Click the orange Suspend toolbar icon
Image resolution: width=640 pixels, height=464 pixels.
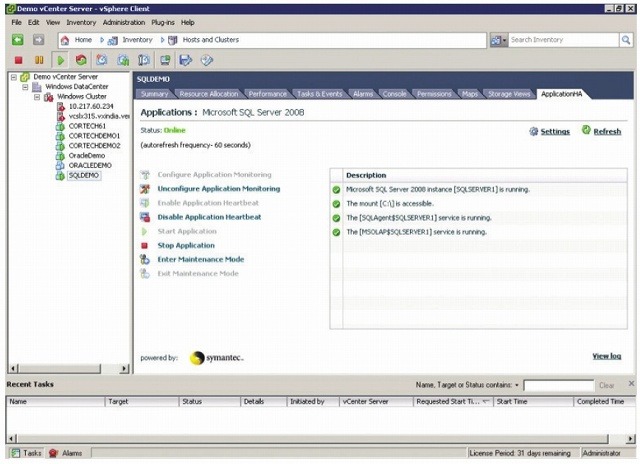39,60
